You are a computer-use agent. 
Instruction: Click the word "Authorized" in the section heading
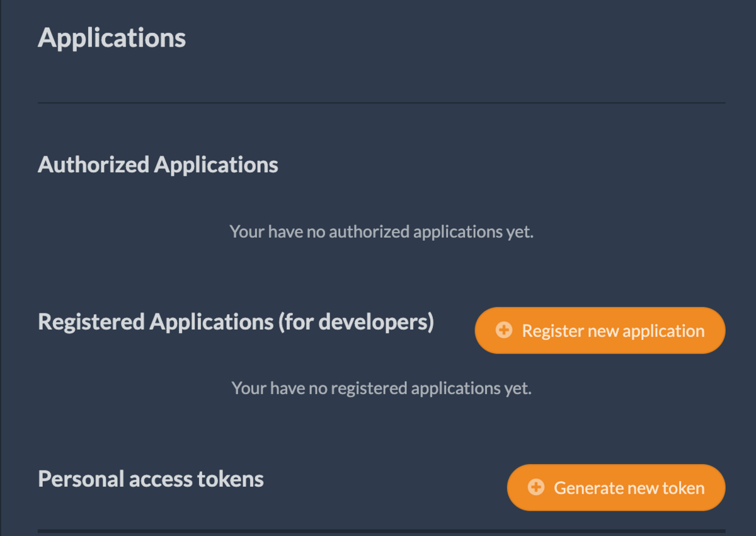click(94, 165)
